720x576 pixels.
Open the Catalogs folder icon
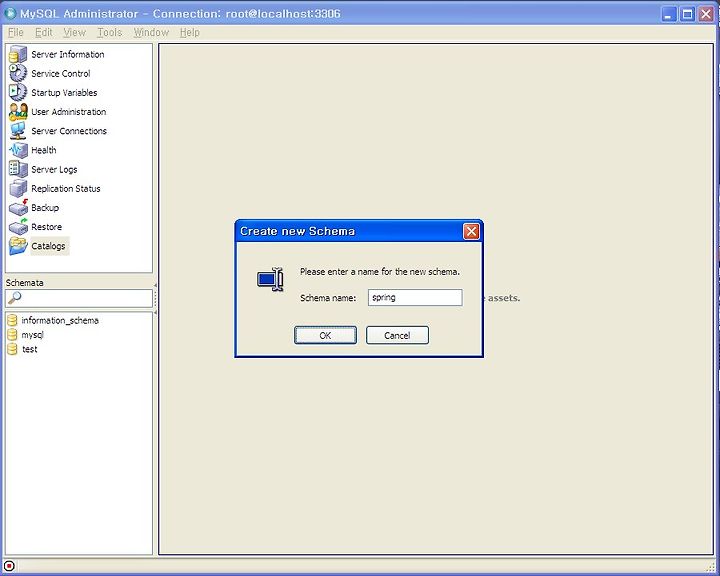coord(18,246)
